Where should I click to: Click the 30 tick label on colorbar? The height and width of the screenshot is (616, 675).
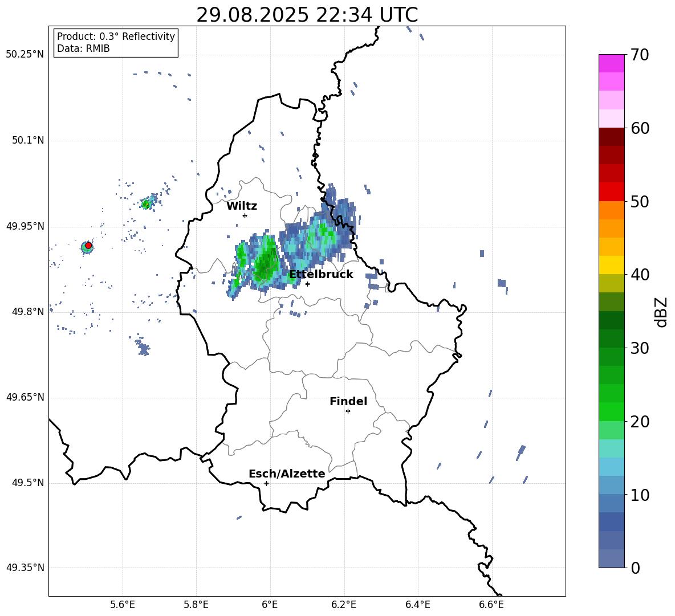(639, 348)
